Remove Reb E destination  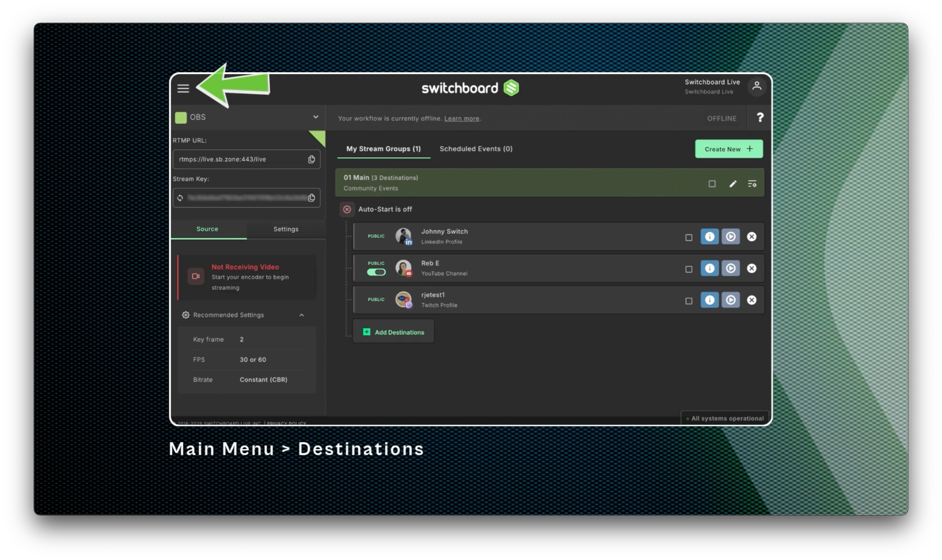tap(751, 268)
